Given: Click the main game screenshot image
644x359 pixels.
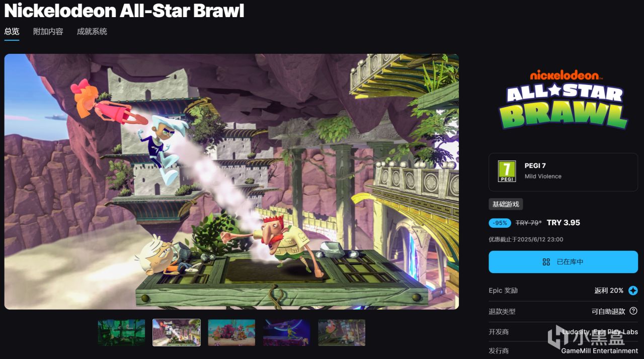Looking at the screenshot, I should coord(231,182).
